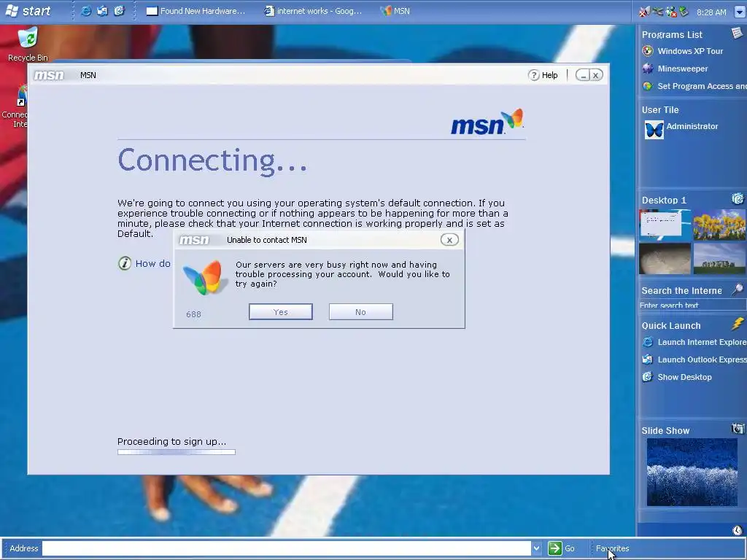Click the green Safely Remove Hardware tray icon
Image resolution: width=747 pixels, height=560 pixels.
pyautogui.click(x=684, y=12)
